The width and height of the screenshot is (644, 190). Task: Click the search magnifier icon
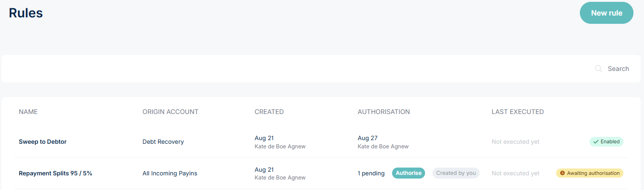598,69
